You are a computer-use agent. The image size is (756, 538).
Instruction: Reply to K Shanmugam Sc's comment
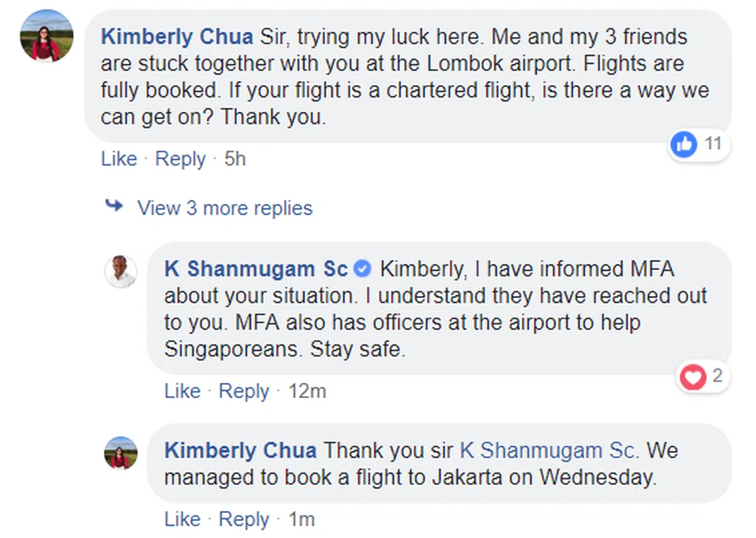(x=244, y=391)
